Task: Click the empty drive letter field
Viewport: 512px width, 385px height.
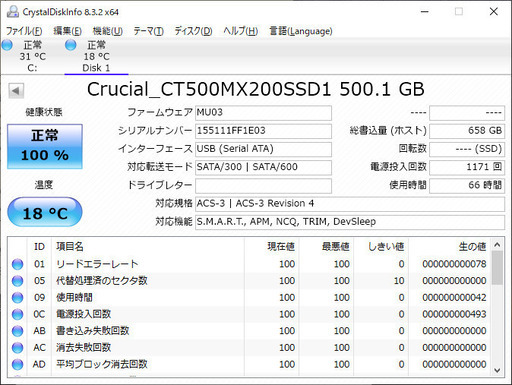Action: (263, 186)
